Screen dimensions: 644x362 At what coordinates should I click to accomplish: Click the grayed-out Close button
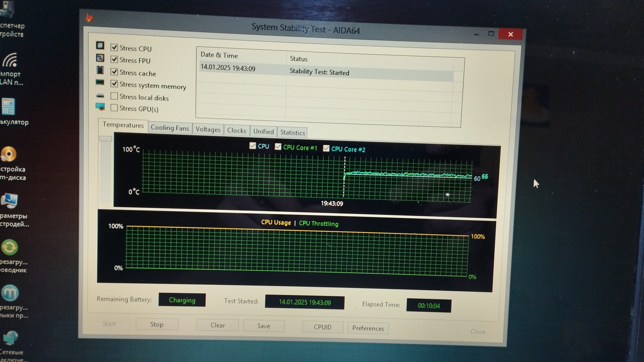pyautogui.click(x=478, y=331)
